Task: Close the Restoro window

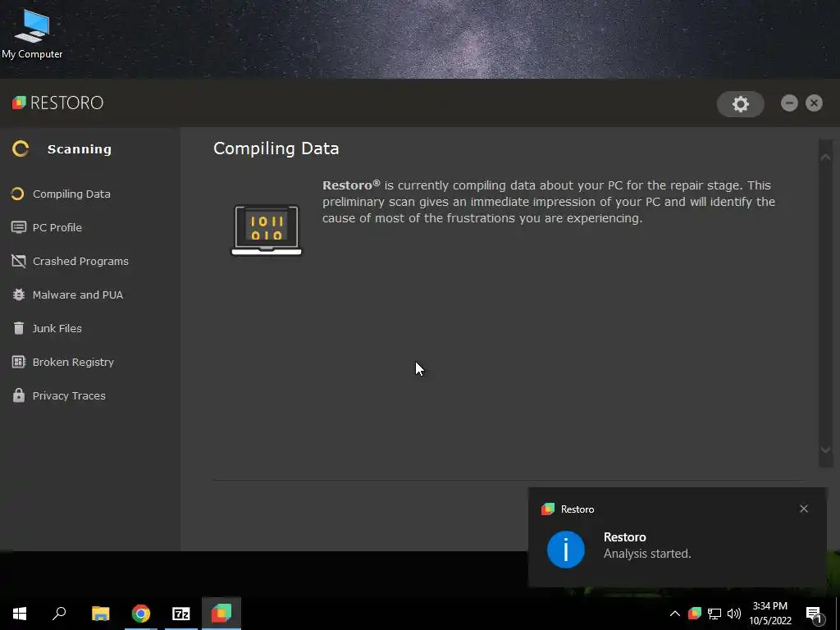Action: [814, 103]
